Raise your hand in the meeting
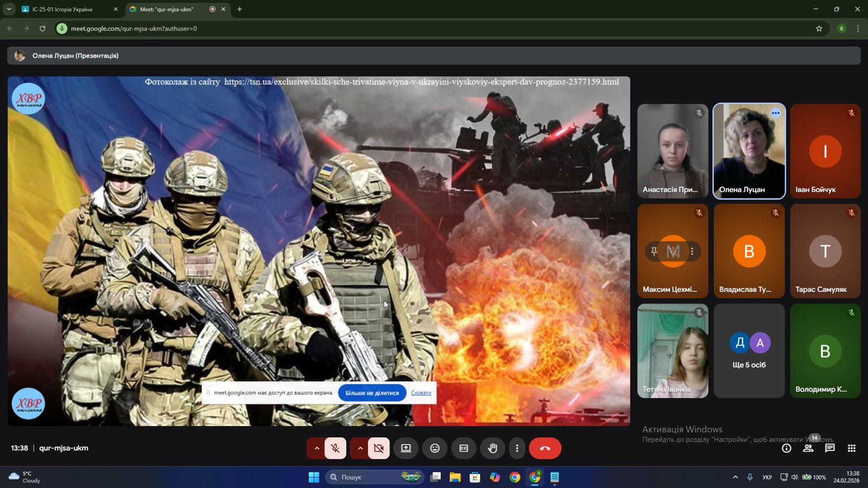This screenshot has width=868, height=488. click(x=493, y=448)
